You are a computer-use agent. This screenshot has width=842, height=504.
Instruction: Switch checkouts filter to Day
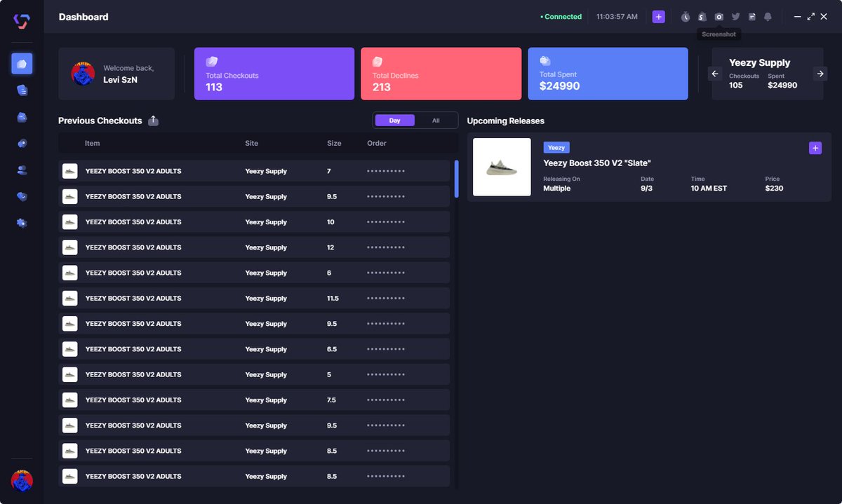click(394, 121)
